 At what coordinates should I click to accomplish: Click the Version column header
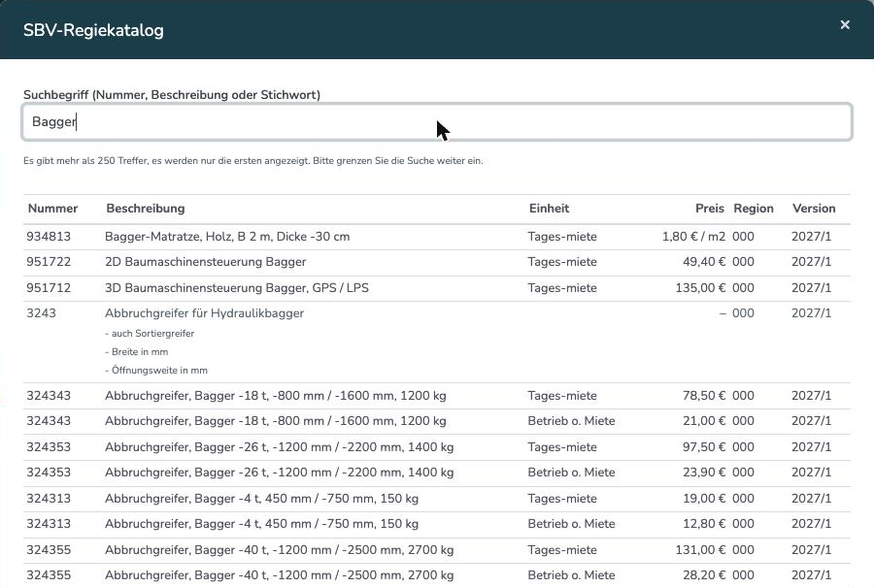[x=814, y=209]
